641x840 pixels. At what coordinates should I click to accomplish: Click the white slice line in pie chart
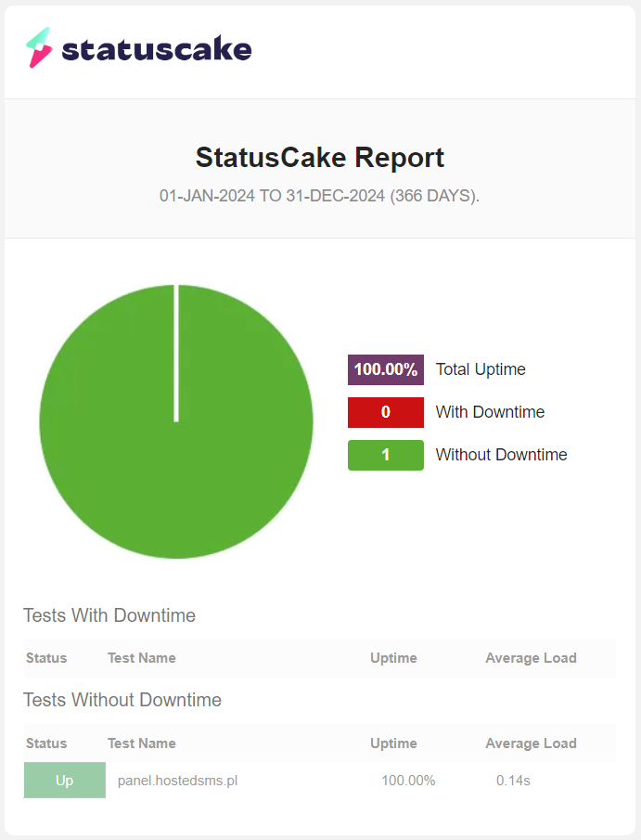(x=176, y=353)
